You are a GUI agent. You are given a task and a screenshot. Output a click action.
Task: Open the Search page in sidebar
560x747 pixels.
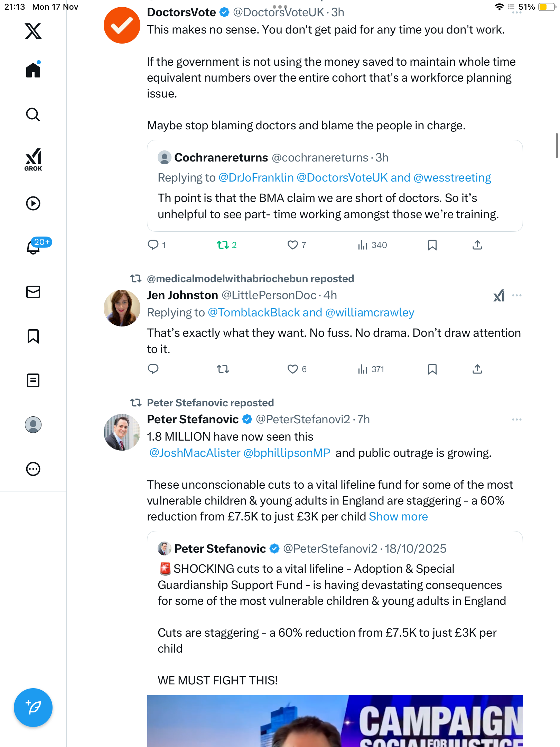coord(33,114)
